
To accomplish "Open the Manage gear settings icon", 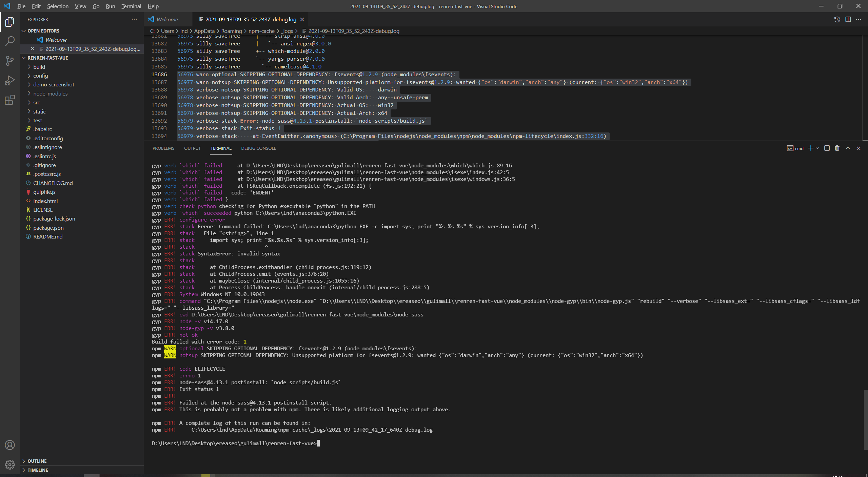I will (10, 464).
